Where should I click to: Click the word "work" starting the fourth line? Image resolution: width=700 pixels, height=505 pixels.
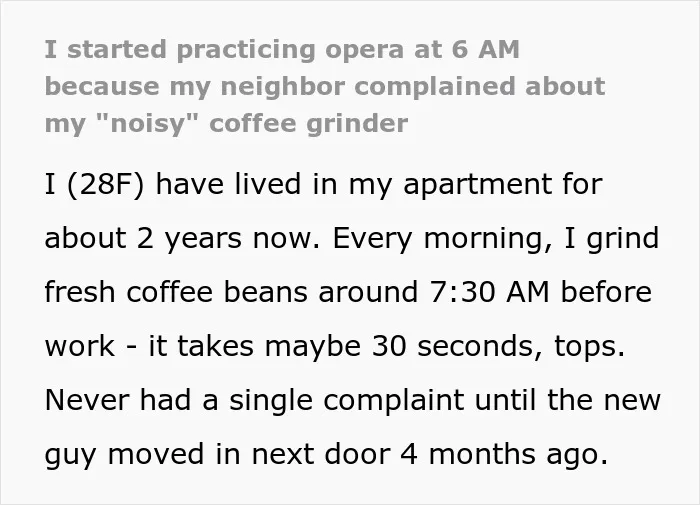(80, 346)
